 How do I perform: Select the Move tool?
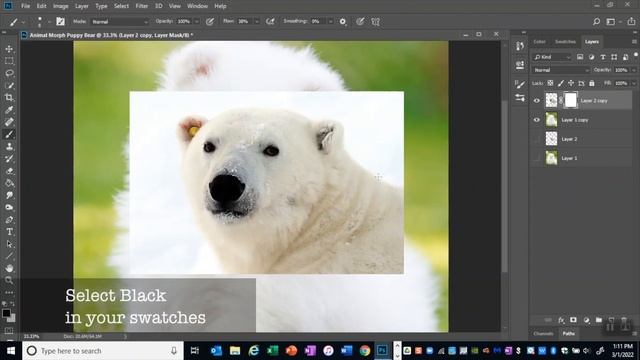9,49
